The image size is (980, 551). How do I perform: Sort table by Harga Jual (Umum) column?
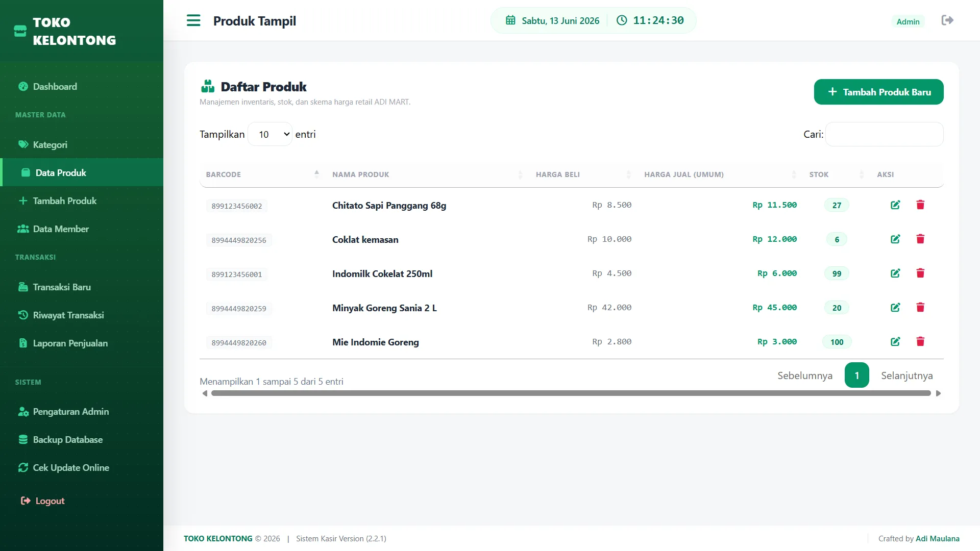(x=721, y=174)
